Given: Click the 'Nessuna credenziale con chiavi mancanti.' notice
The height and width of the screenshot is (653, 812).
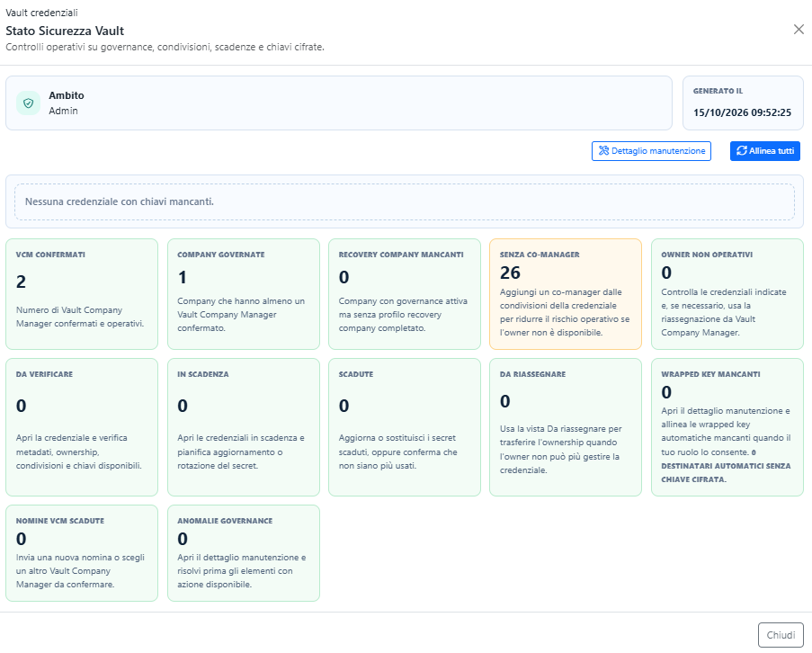Looking at the screenshot, I should (405, 201).
